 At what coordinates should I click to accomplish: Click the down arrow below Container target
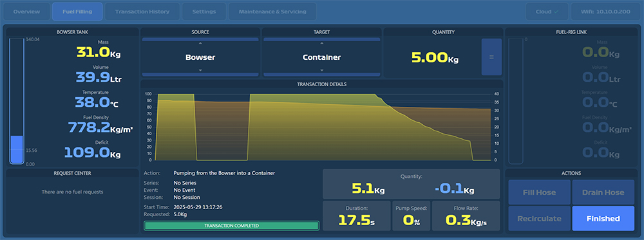[321, 70]
